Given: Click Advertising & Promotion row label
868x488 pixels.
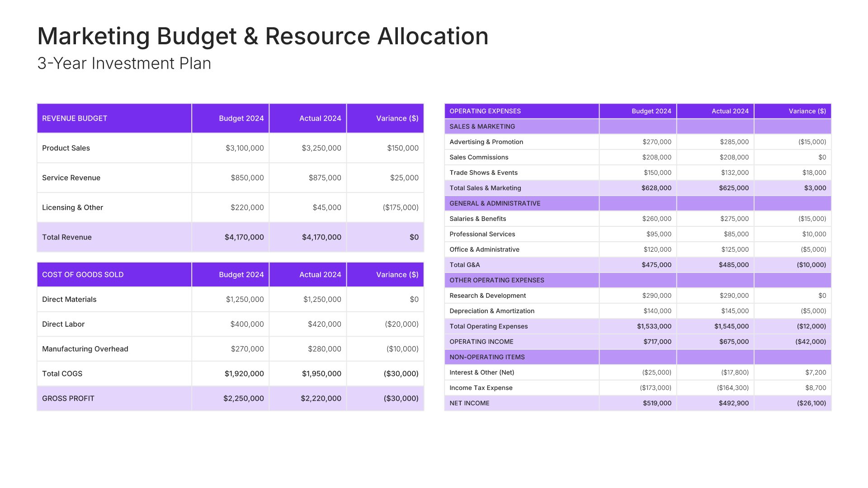Looking at the screenshot, I should coord(486,142).
